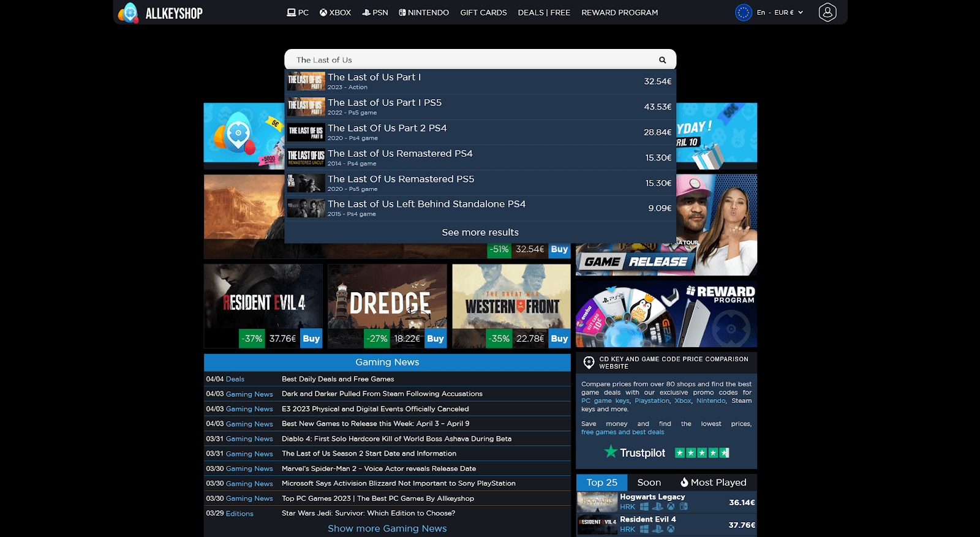Switch to the Soon tab
Viewport: 980px width, 537px height.
pyautogui.click(x=649, y=483)
